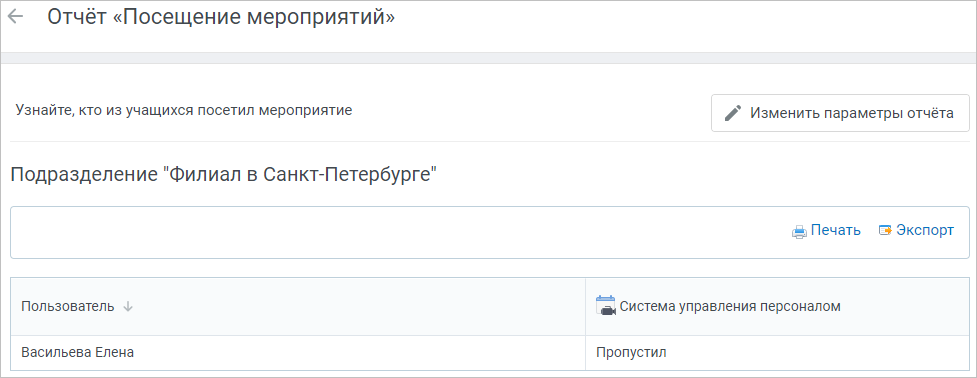This screenshot has width=977, height=378.
Task: Click empty space in the Васильева Елена row
Action: (x=361, y=353)
